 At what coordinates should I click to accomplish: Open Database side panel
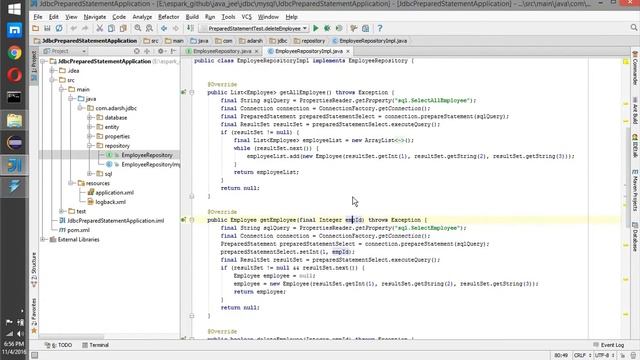tap(635, 237)
